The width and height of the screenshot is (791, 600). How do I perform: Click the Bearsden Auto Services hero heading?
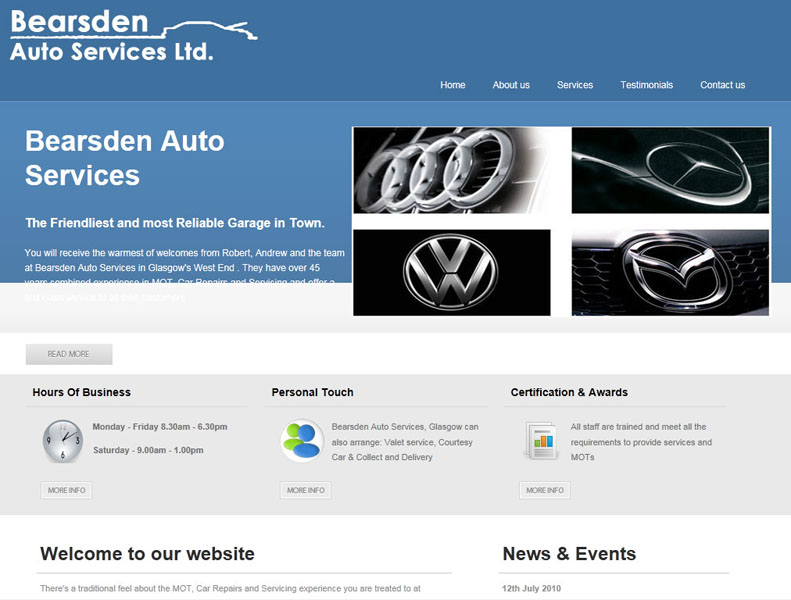(x=125, y=158)
